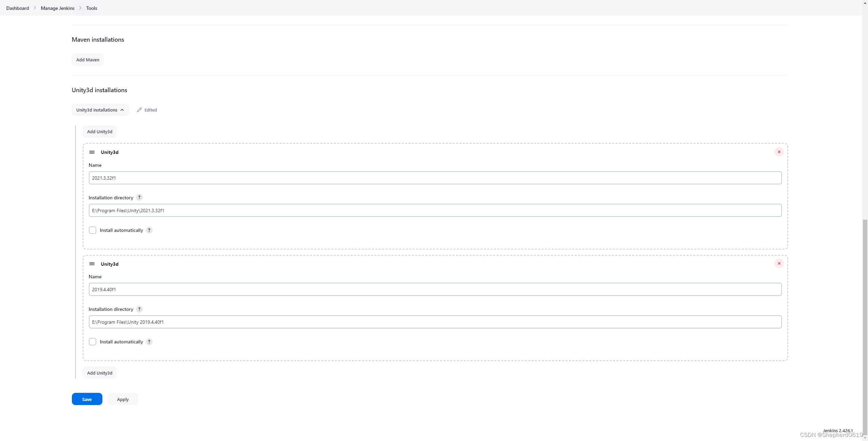Screen dimensions: 868x441
Task: Collapse the Unity3d installations section
Action: coord(100,109)
